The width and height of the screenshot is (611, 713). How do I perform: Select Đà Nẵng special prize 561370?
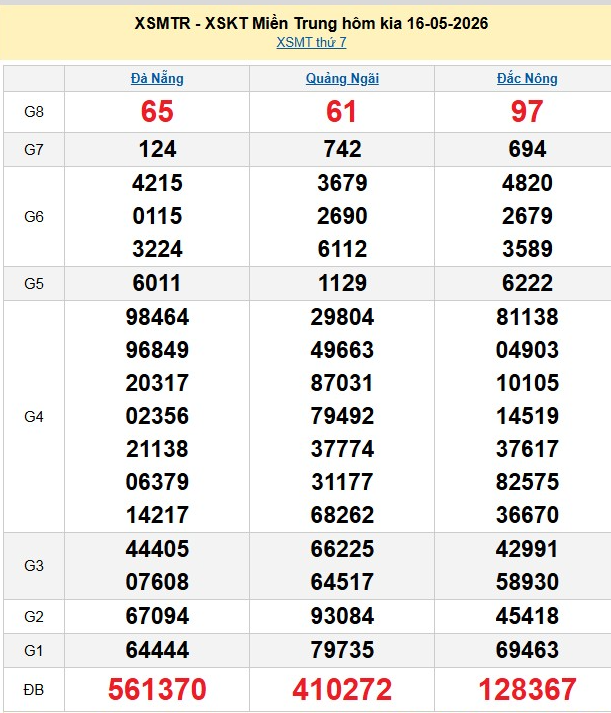157,689
